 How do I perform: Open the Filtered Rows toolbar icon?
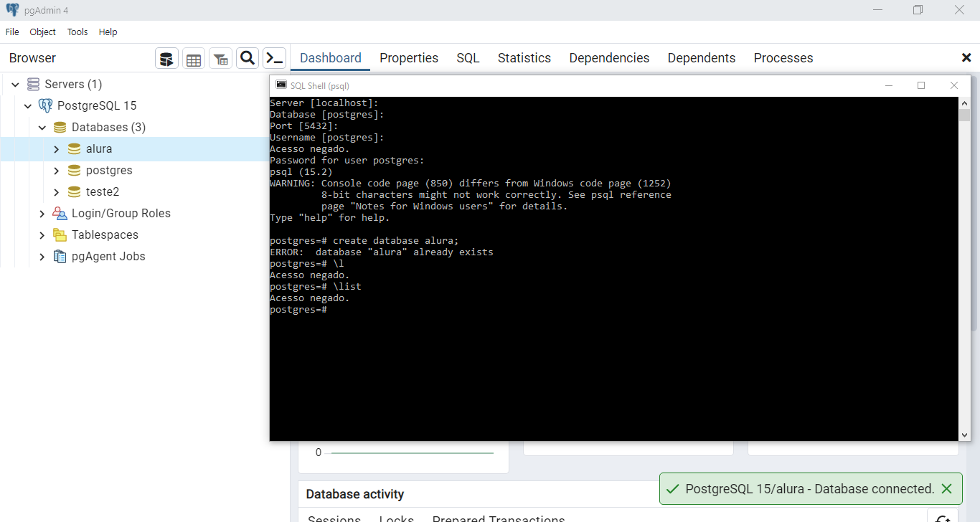click(x=221, y=59)
